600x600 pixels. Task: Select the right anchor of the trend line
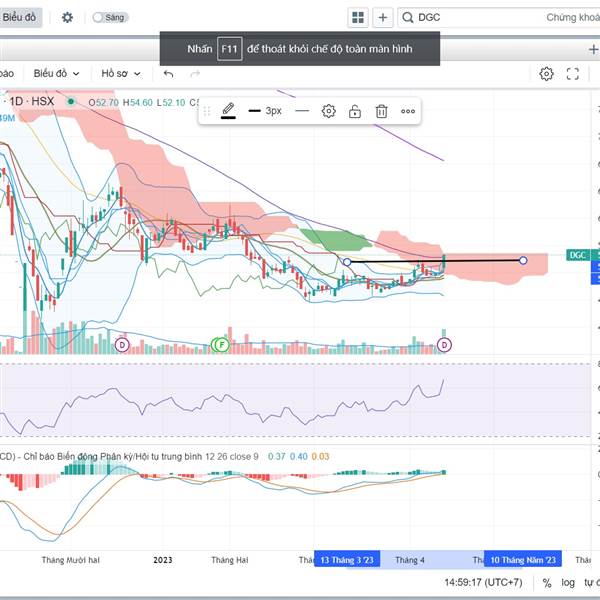pos(523,261)
